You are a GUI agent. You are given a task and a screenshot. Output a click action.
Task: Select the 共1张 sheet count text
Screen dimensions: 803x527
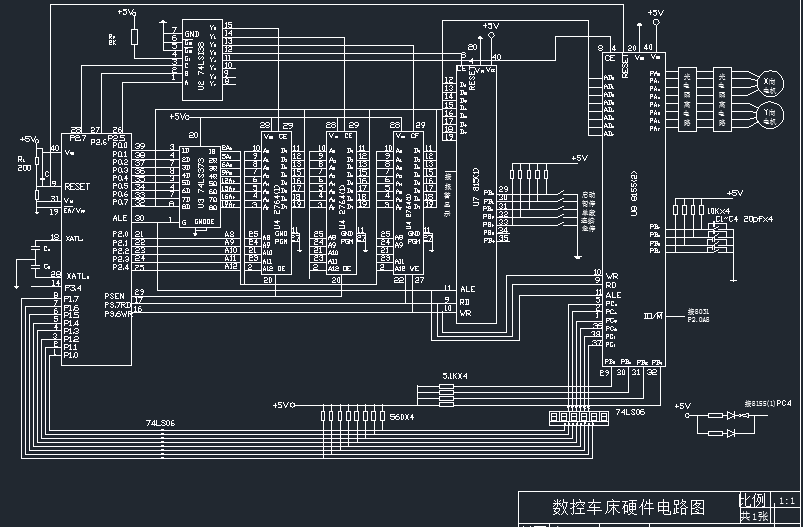754,516
